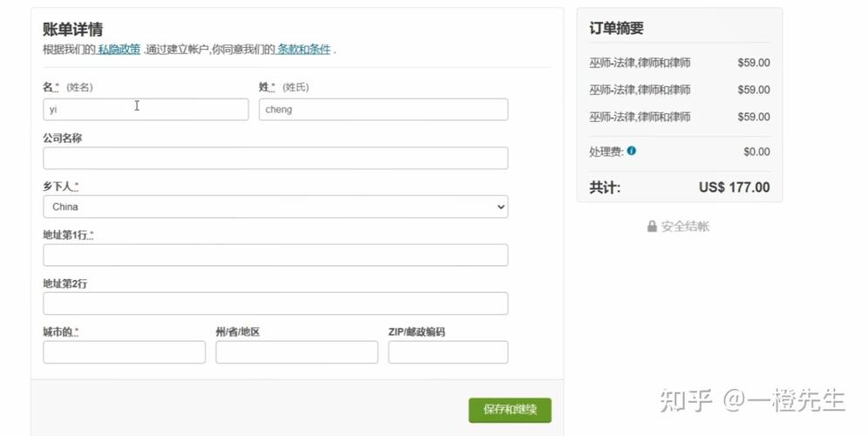This screenshot has height=436, width=868.
Task: Click the 保存和继续 green button
Action: [x=510, y=410]
